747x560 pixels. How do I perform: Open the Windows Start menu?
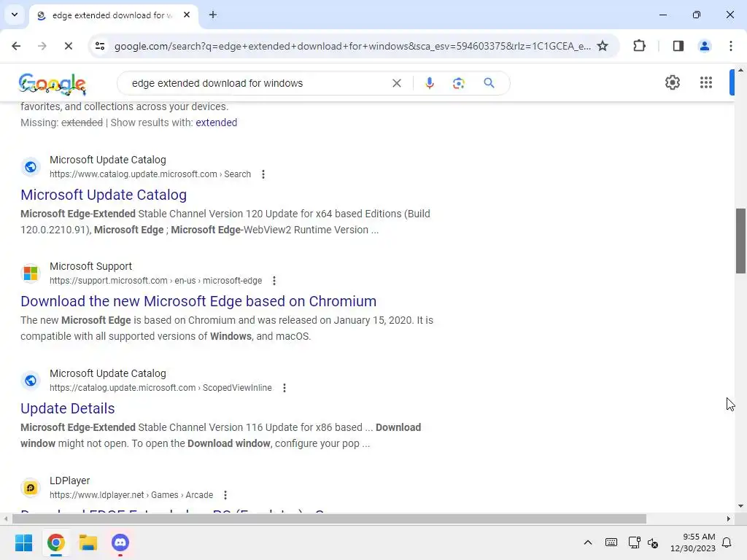coord(23,542)
